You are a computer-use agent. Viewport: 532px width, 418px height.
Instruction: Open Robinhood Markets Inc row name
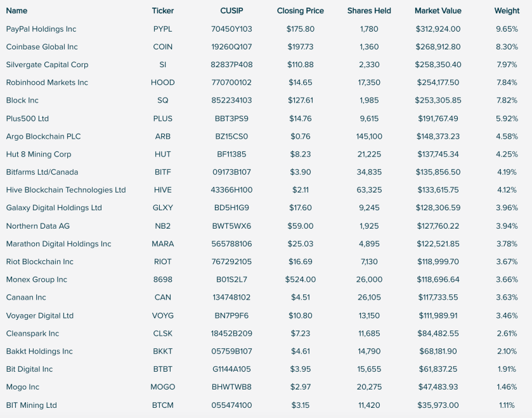[47, 82]
